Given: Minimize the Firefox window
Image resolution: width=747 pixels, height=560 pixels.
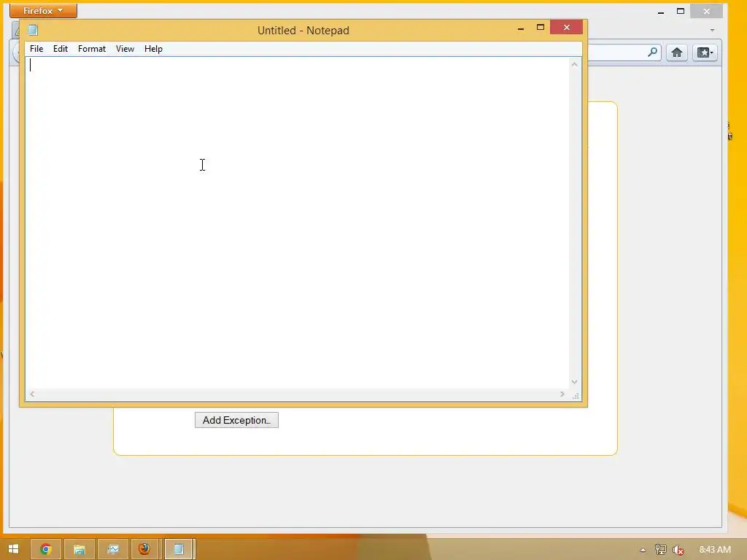Looking at the screenshot, I should [x=661, y=12].
